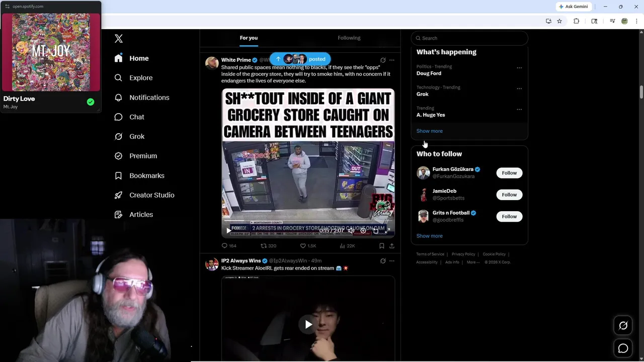Bookmark this page with the star icon

(x=559, y=21)
